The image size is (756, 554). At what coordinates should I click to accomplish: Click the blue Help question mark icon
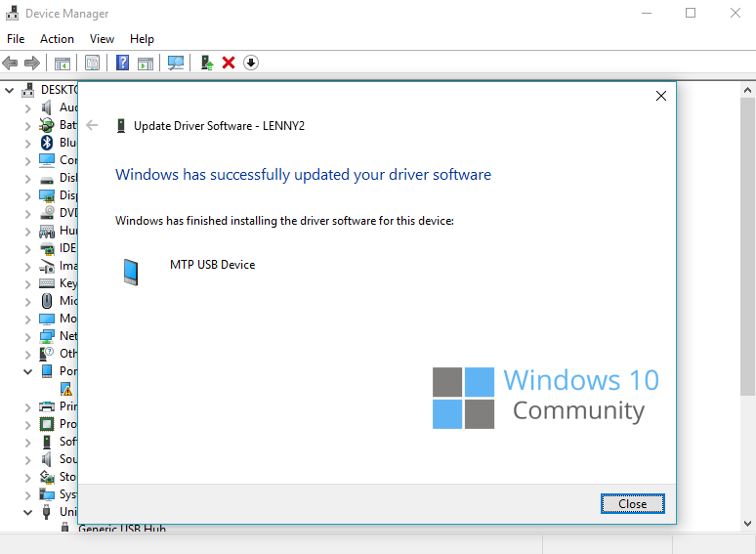tap(122, 63)
